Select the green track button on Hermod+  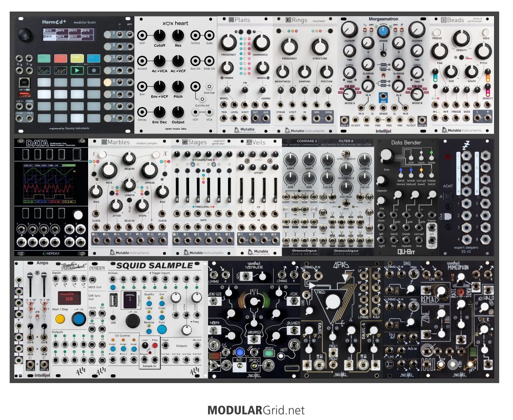pos(44,58)
